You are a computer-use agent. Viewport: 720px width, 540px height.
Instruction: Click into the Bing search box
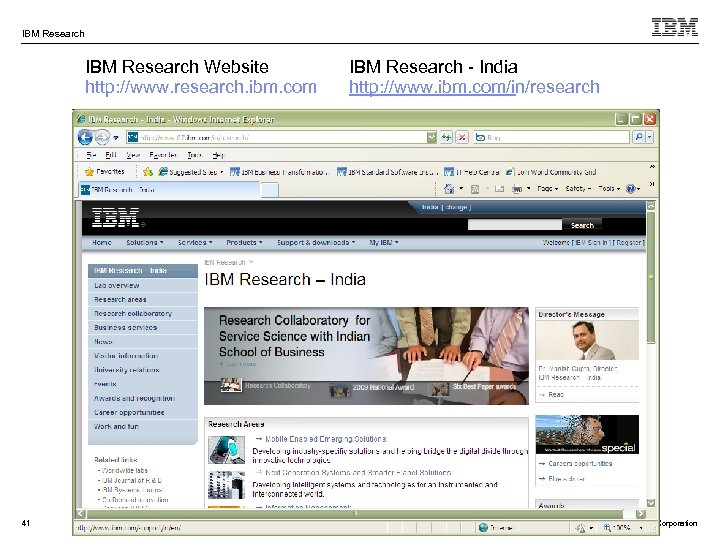point(551,137)
